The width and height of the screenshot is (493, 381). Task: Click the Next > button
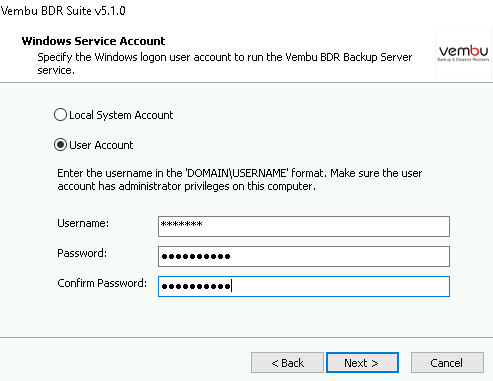tap(362, 363)
